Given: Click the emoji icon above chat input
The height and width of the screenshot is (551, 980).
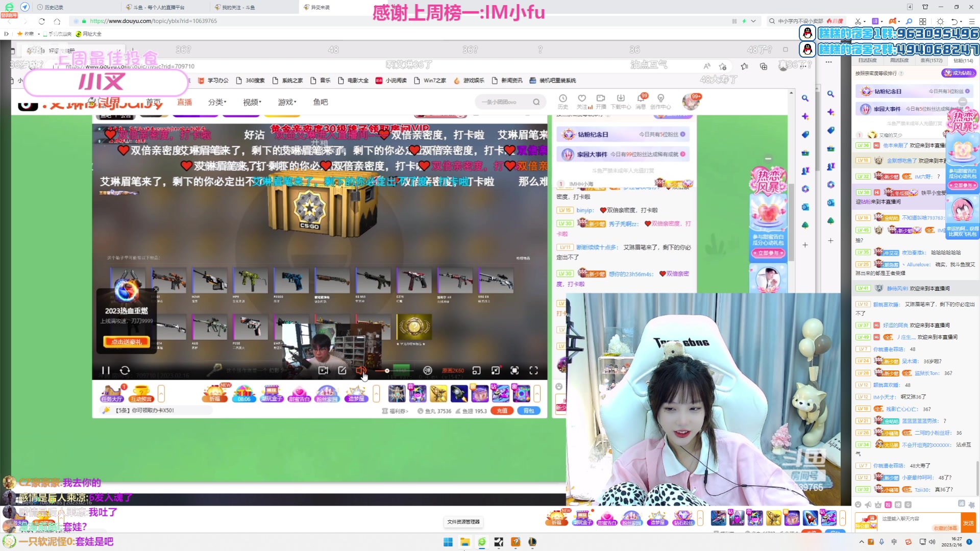Looking at the screenshot, I should point(858,505).
